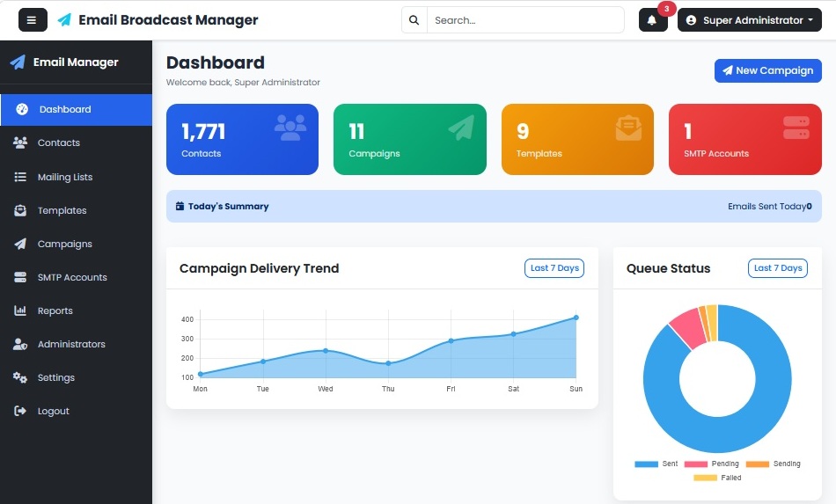Click the Sunday data point on trend chart
This screenshot has height=504, width=836.
click(x=576, y=318)
